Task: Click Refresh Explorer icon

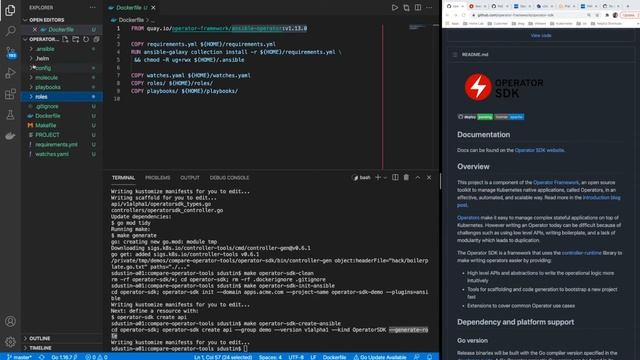Action: 86,39
